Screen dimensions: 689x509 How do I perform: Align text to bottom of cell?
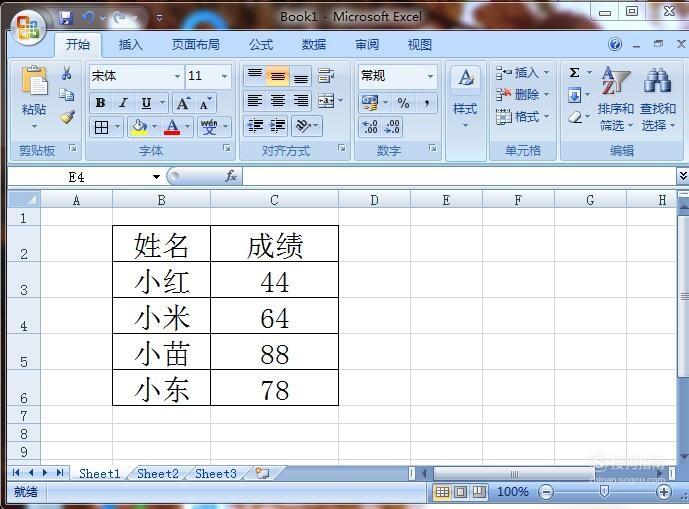[x=301, y=76]
